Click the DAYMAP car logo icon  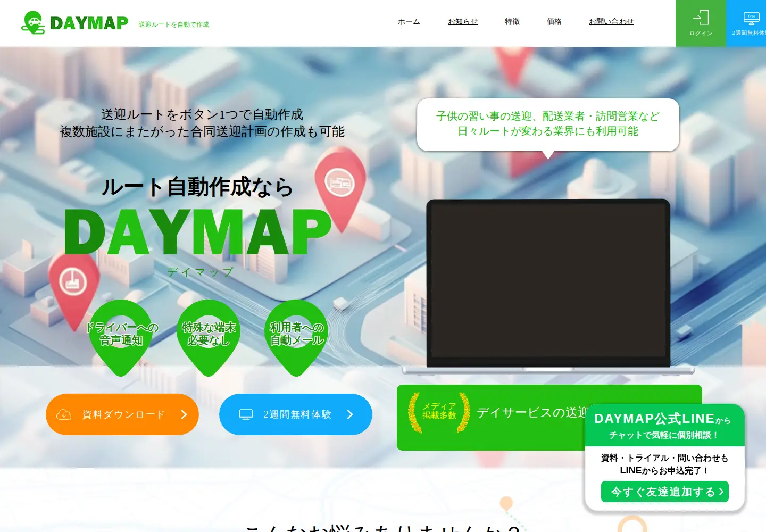[33, 22]
